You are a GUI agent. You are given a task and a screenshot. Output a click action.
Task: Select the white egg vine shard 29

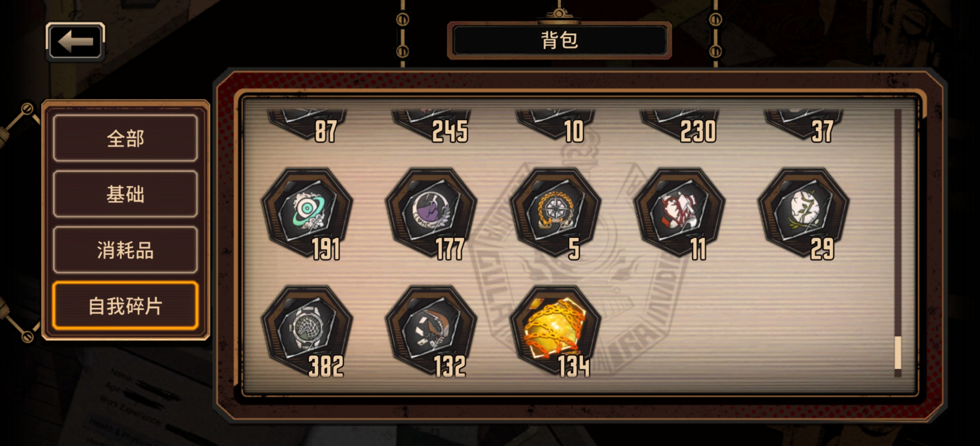[x=804, y=213]
